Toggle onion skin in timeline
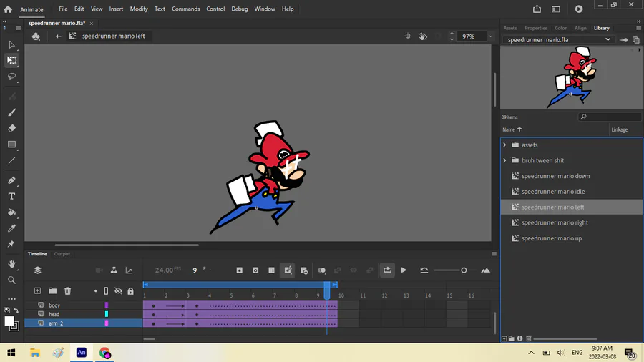Viewport: 644px width, 362px height. pyautogui.click(x=321, y=270)
